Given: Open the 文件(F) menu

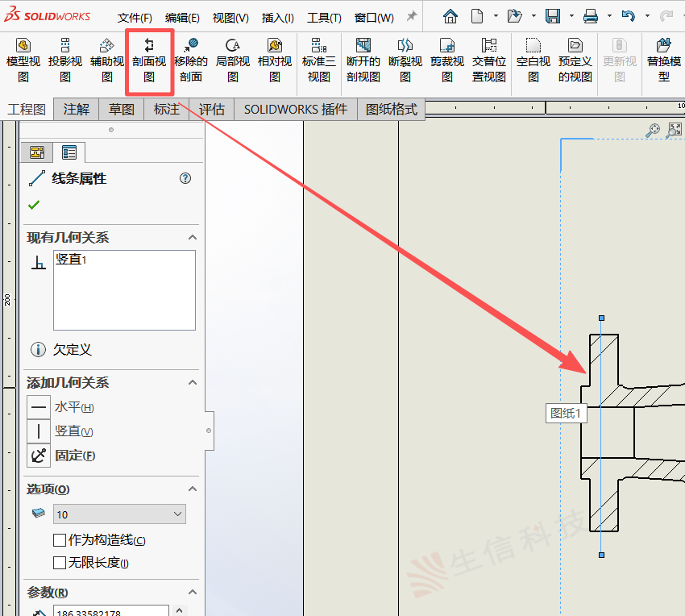Looking at the screenshot, I should tap(135, 18).
